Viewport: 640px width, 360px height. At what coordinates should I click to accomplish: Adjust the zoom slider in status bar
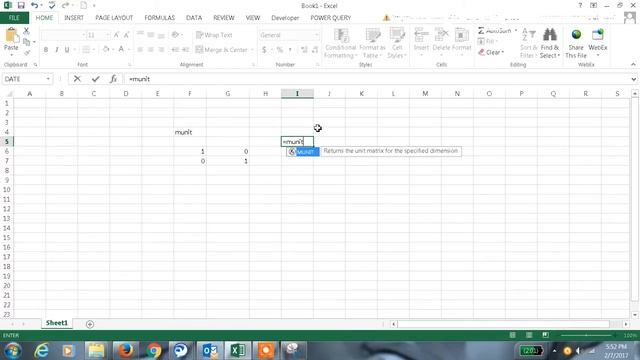point(586,335)
